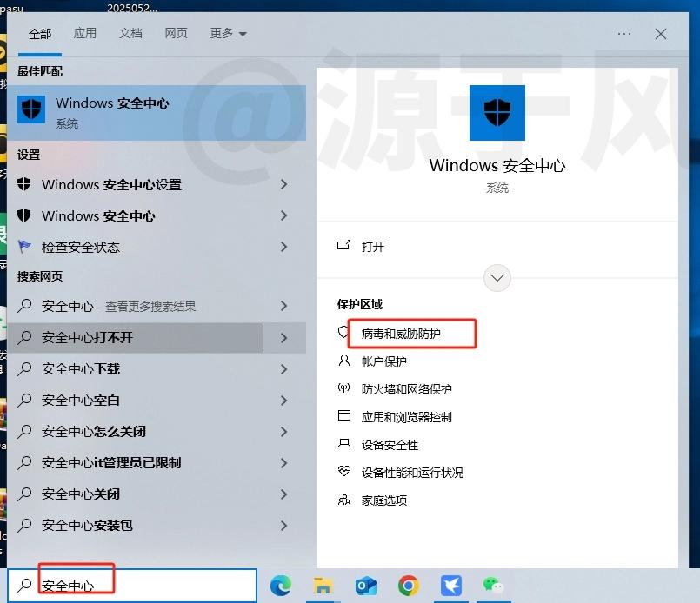Expand arrow next to 安全中心打不开
The width and height of the screenshot is (700, 603).
point(283,338)
